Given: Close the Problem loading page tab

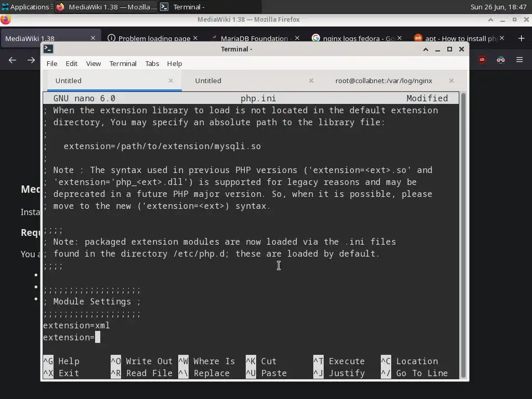Looking at the screenshot, I should tap(195, 38).
